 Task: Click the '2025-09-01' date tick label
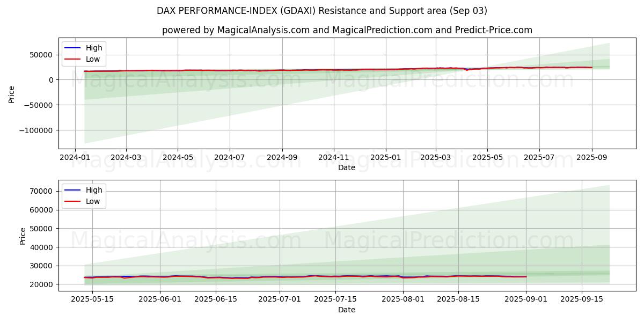pyautogui.click(x=526, y=300)
